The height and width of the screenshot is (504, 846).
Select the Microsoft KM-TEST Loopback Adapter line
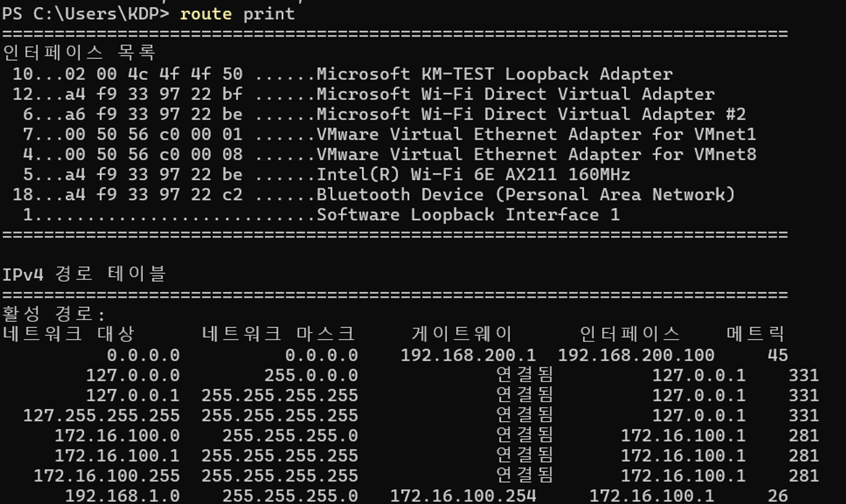[343, 74]
